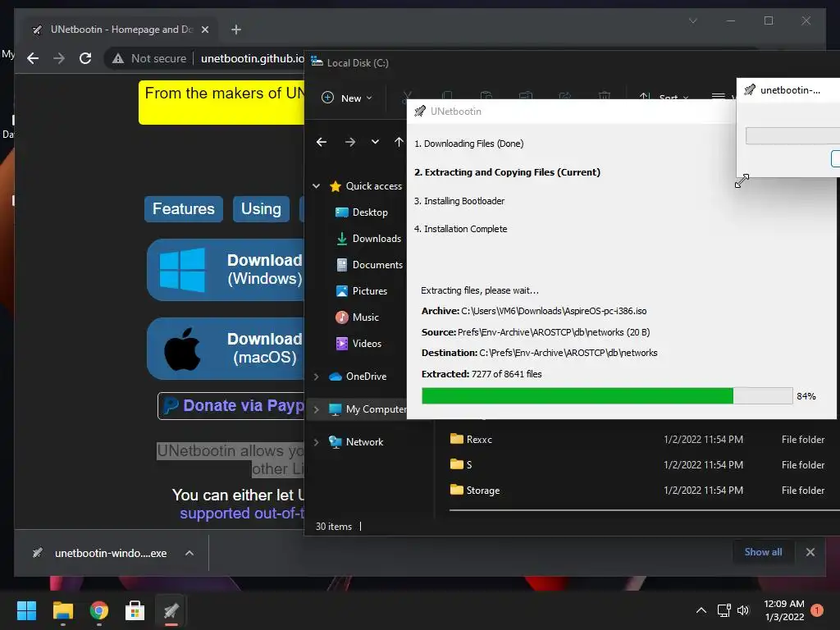Open the New menu in File Explorer
The height and width of the screenshot is (630, 840).
click(x=347, y=98)
